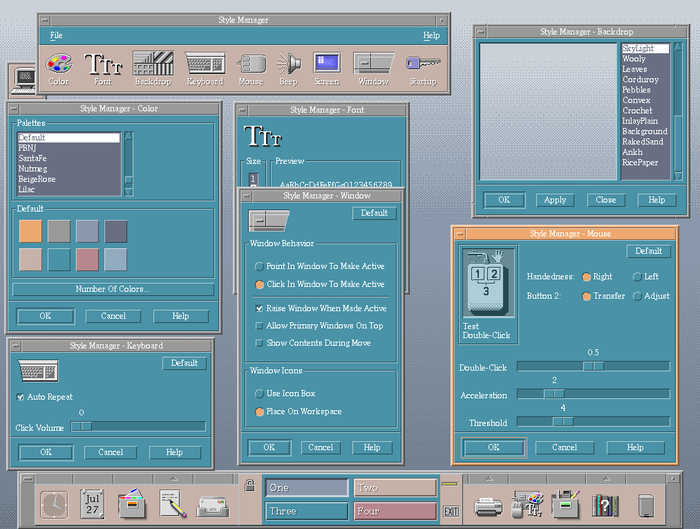
Task: Open the Startup key icon
Action: [x=424, y=64]
